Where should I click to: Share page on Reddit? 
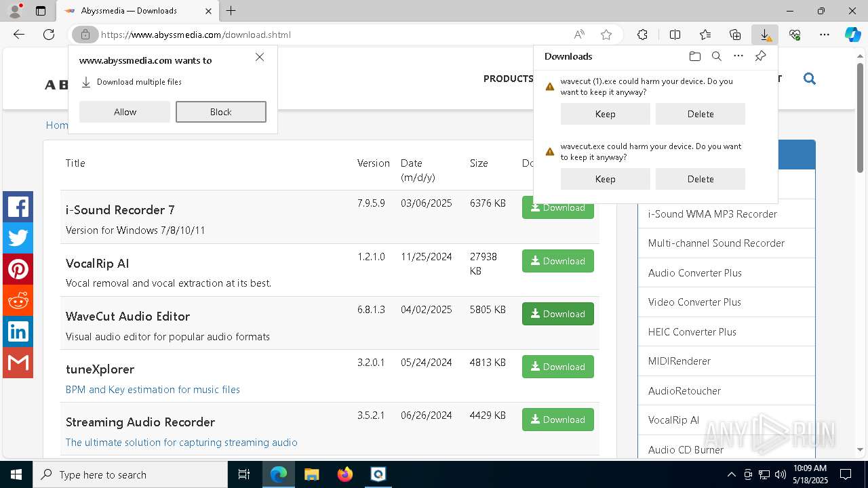18,300
